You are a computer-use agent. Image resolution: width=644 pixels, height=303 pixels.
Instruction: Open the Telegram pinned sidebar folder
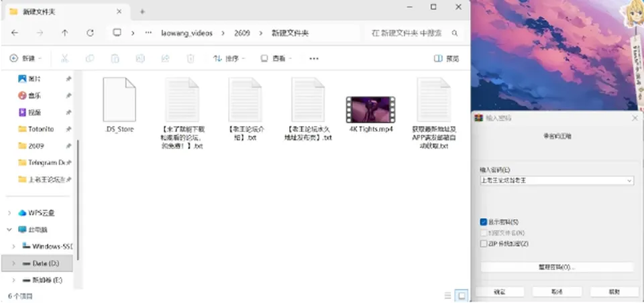(42, 163)
